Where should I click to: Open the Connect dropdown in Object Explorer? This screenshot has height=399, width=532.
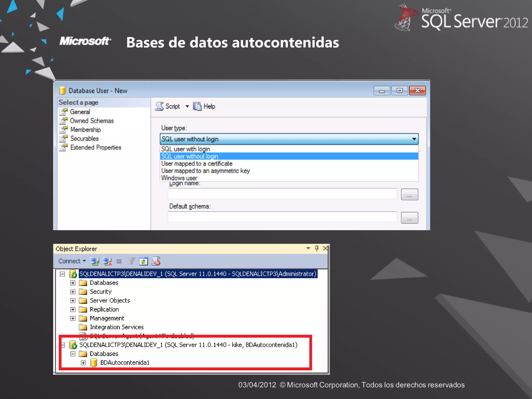click(72, 261)
